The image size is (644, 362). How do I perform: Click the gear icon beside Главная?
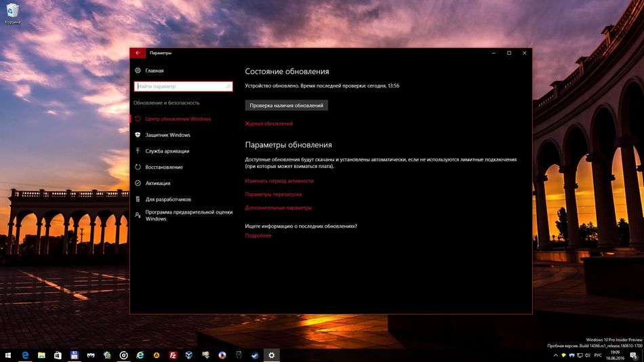point(138,71)
